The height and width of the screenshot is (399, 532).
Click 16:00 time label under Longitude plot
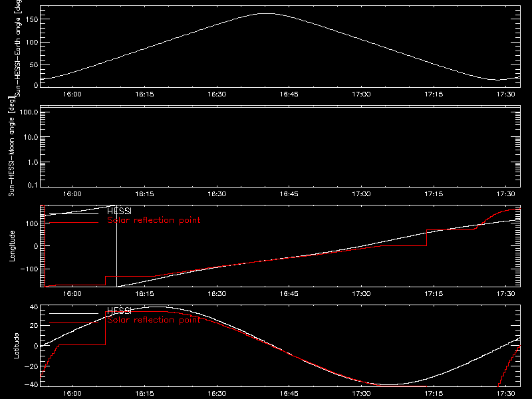(72, 294)
